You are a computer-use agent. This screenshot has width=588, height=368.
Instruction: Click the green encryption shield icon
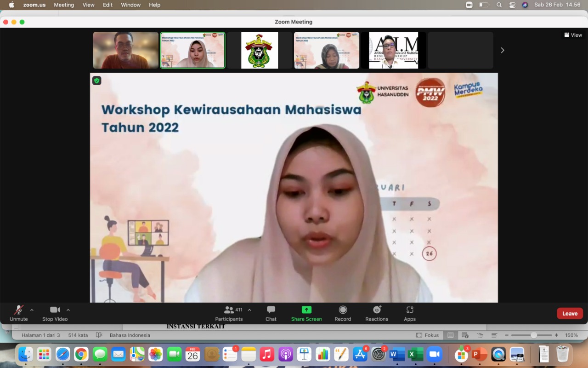tap(96, 80)
